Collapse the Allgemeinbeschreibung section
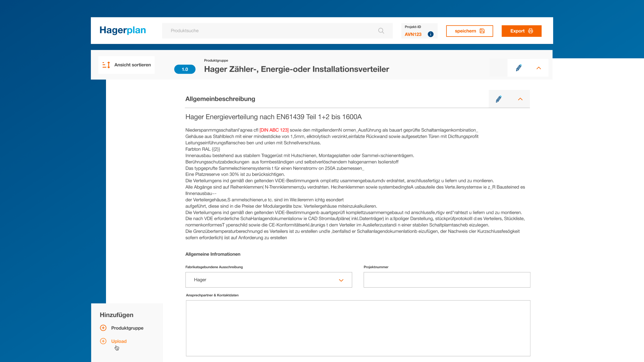The image size is (644, 362). 520,99
